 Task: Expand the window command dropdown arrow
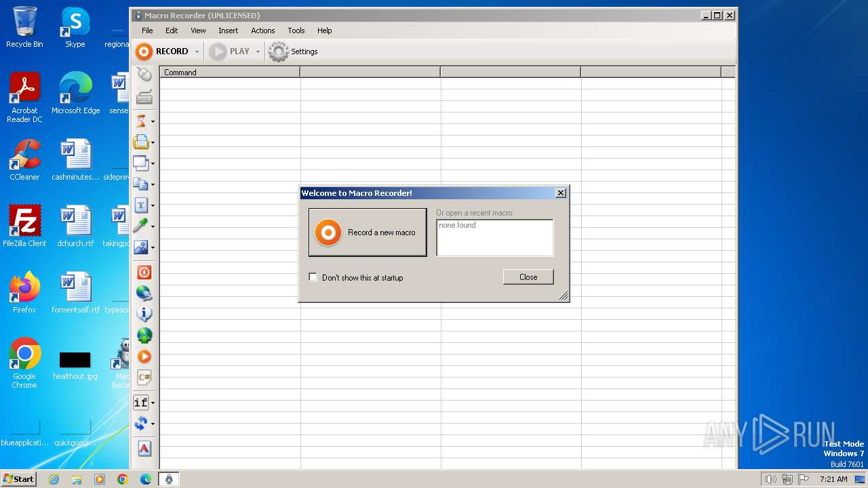pyautogui.click(x=153, y=164)
